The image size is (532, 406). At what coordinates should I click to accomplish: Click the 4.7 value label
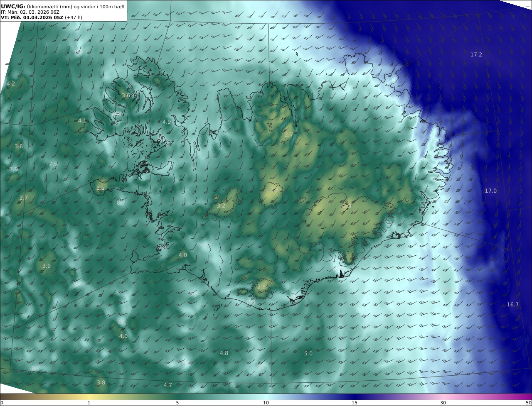coord(168,385)
